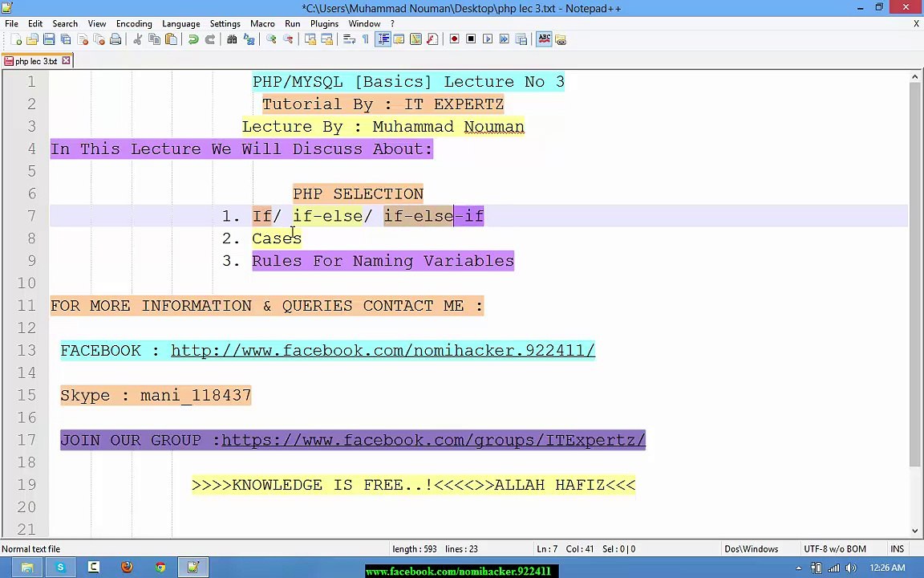The width and height of the screenshot is (924, 578).
Task: Open File Explorer from the taskbar
Action: pyautogui.click(x=27, y=568)
